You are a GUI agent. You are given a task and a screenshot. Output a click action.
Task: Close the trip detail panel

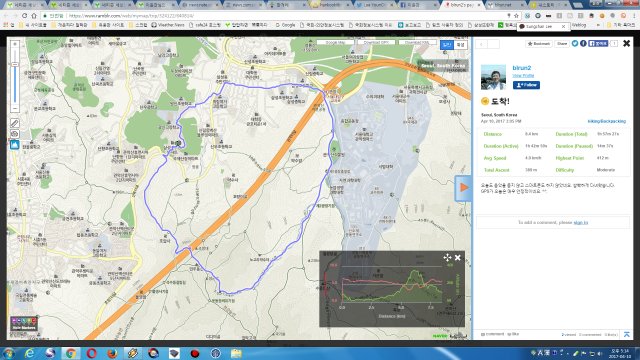pyautogui.click(x=627, y=43)
